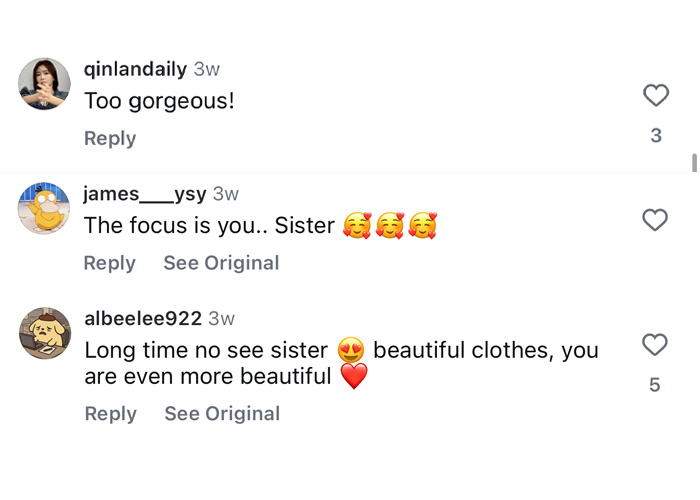See Original for albeelee922's comment

[222, 414]
